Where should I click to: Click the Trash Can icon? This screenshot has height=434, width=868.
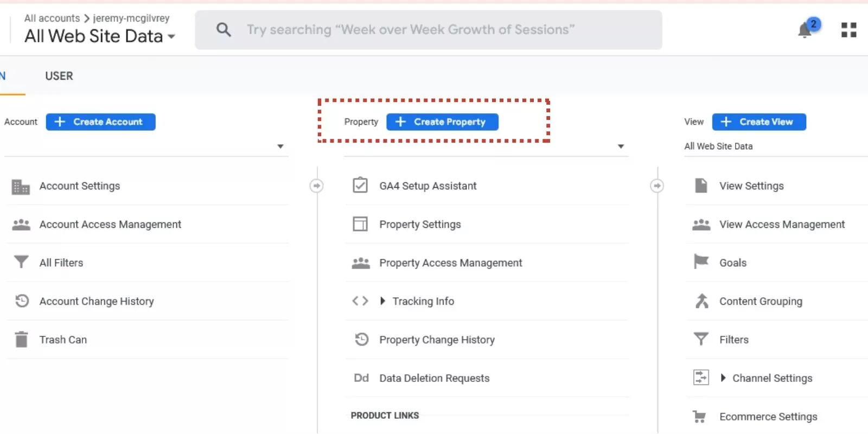21,340
